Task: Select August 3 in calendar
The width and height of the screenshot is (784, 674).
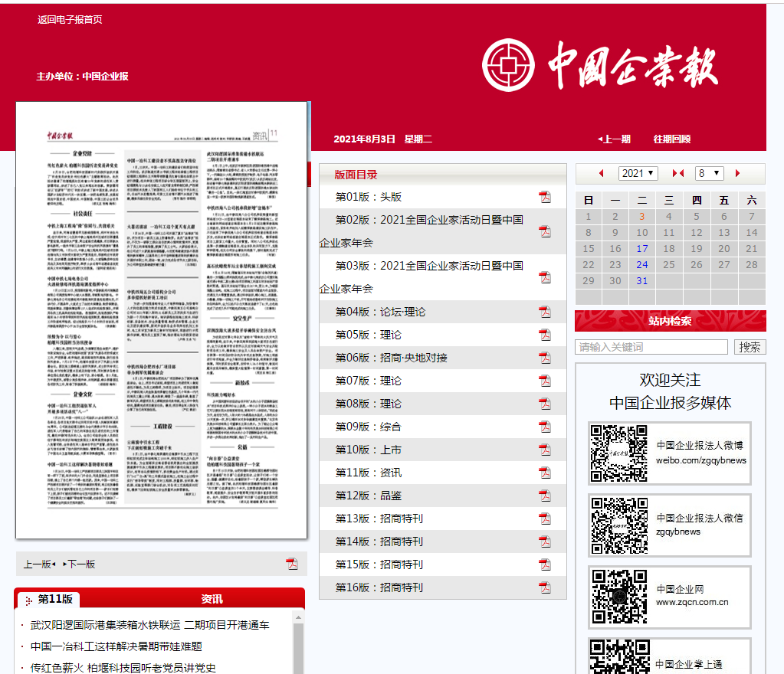Action: [642, 216]
